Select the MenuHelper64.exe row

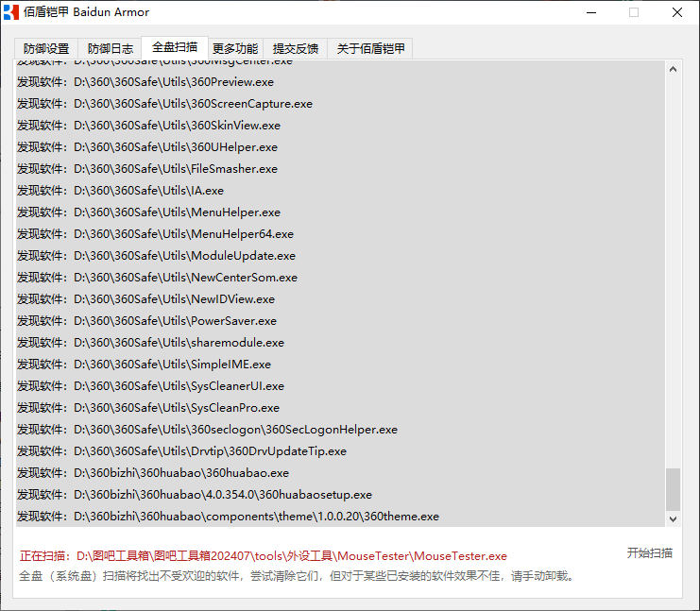(340, 234)
